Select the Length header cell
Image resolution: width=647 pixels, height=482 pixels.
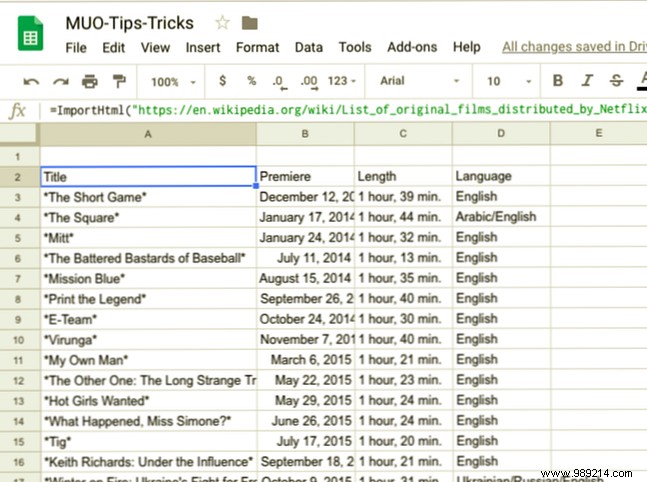coord(403,177)
